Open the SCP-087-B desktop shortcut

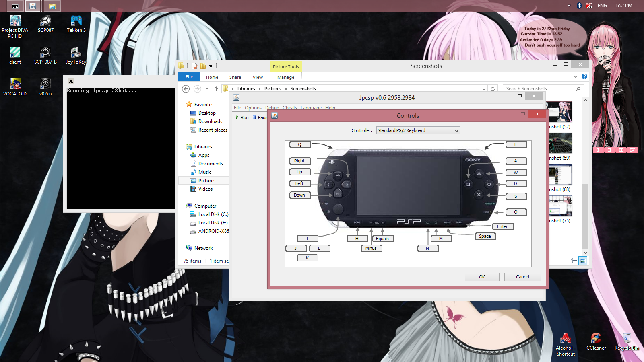coord(45,56)
